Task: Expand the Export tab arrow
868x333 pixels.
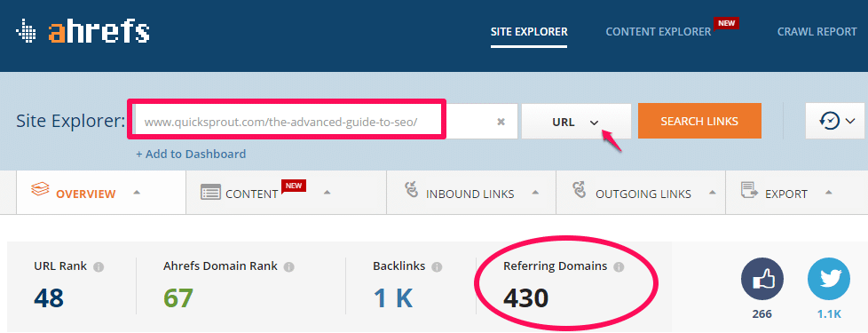Action: pos(828,193)
